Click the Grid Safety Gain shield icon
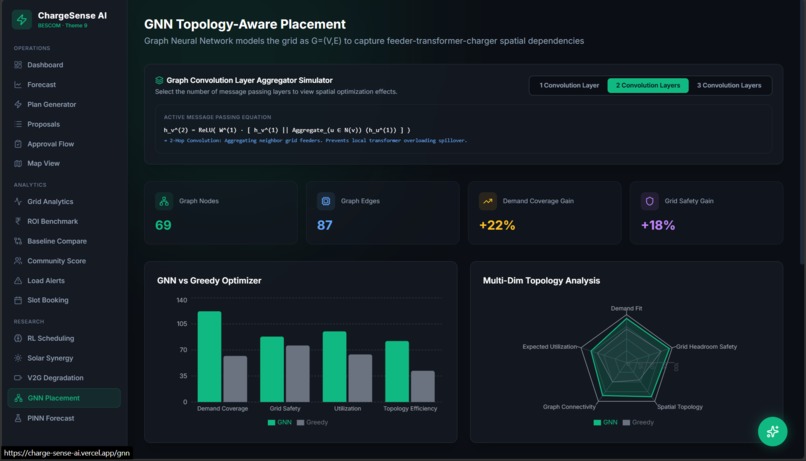 (649, 201)
